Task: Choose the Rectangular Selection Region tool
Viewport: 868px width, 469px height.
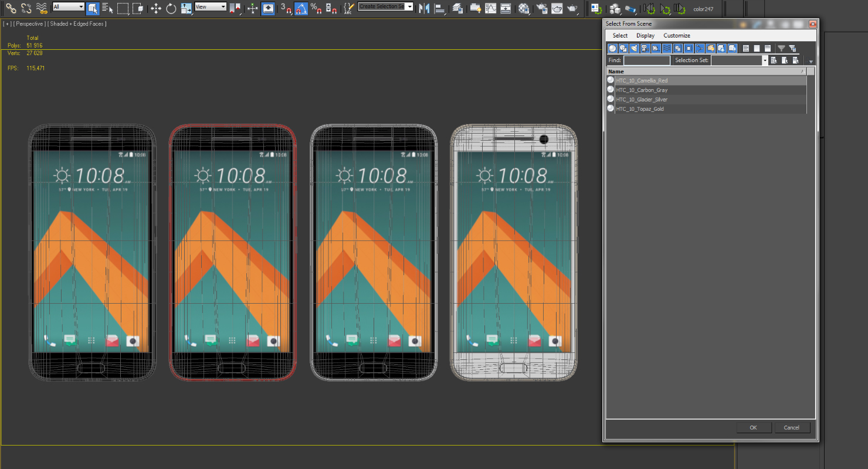Action: [123, 8]
